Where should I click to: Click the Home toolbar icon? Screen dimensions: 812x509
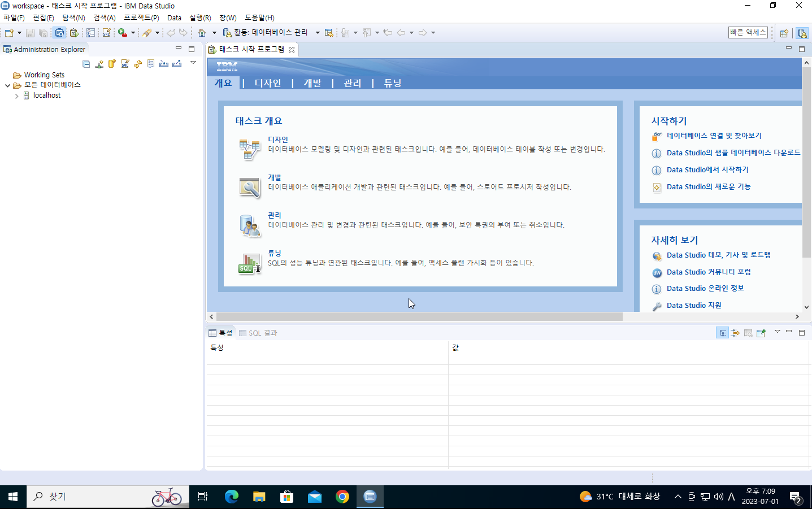pos(202,33)
